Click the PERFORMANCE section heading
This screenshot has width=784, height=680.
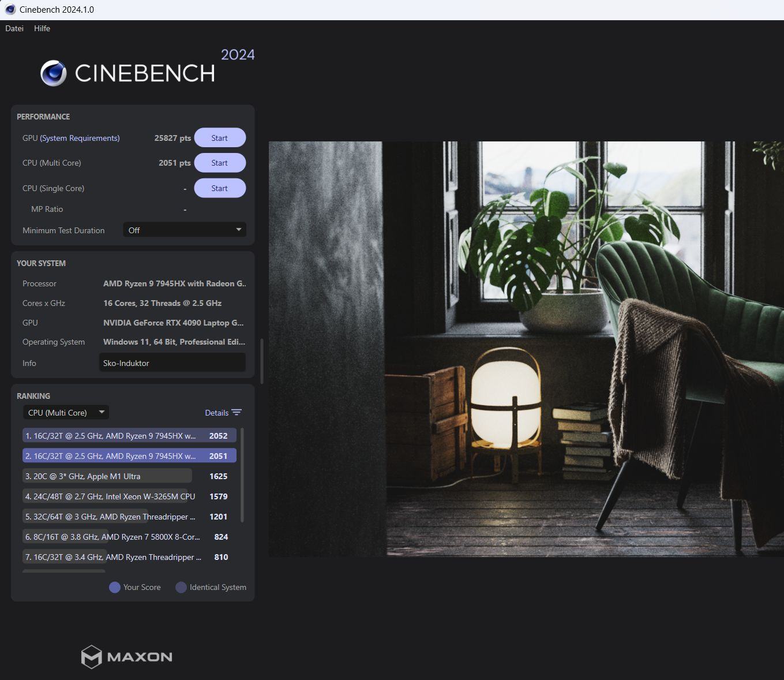pos(43,117)
